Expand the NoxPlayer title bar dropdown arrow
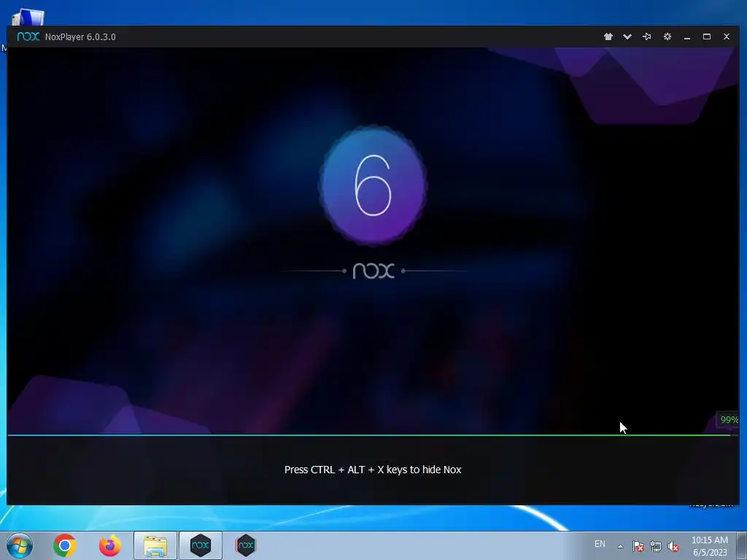 coord(627,36)
